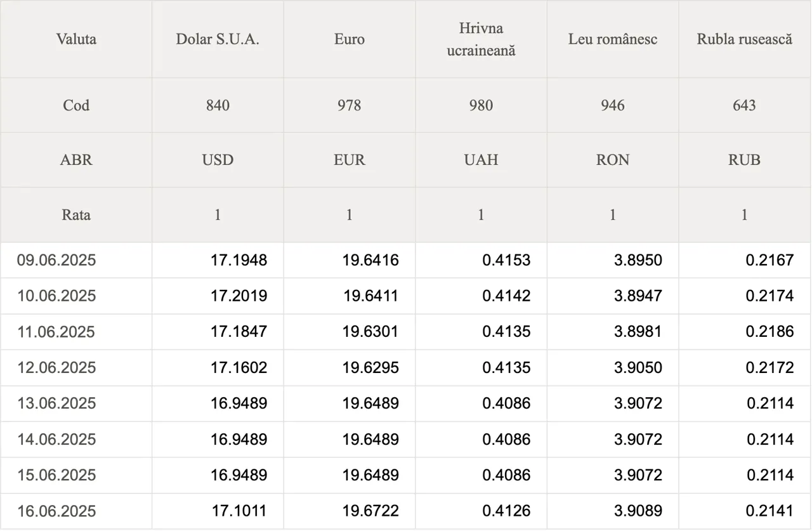This screenshot has height=531, width=812.
Task: Click the Hrivna ucraineană header cell
Action: (481, 39)
